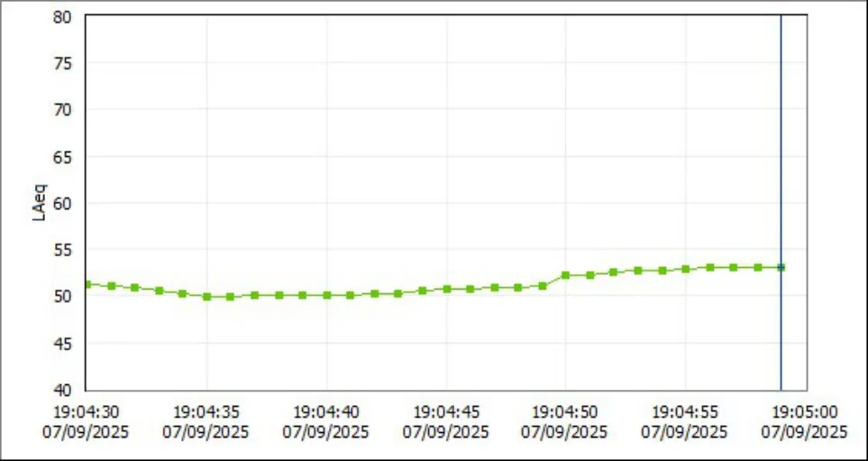Click the LAeq axis title
Image resolution: width=868 pixels, height=461 pixels.
[40, 203]
